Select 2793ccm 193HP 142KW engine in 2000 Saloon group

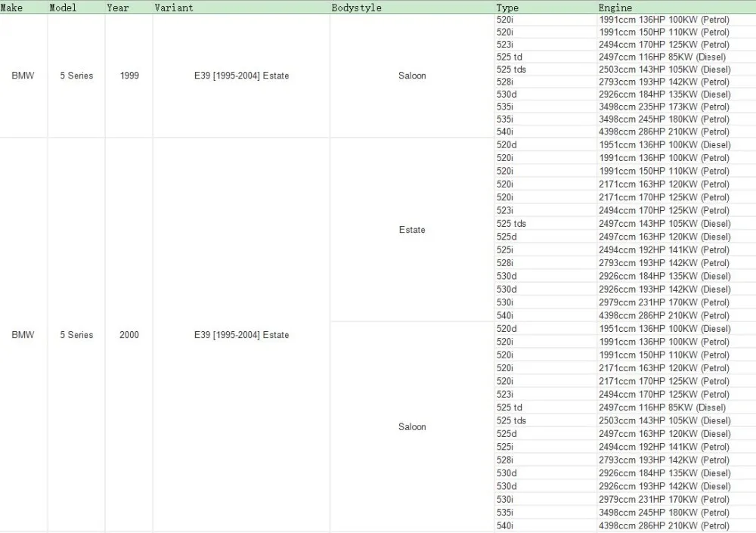pos(665,460)
